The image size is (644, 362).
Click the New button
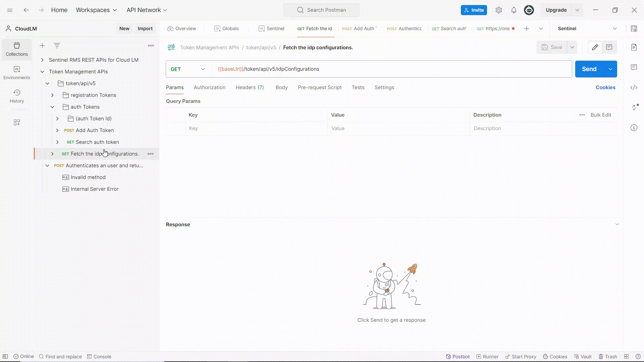124,28
